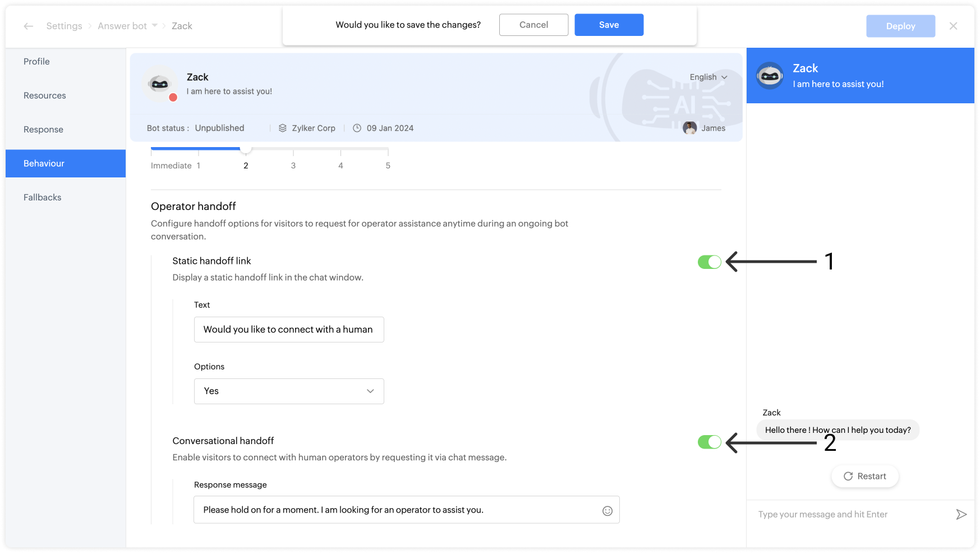Click Zack's bot avatar in profile header
The image size is (980, 553).
160,84
